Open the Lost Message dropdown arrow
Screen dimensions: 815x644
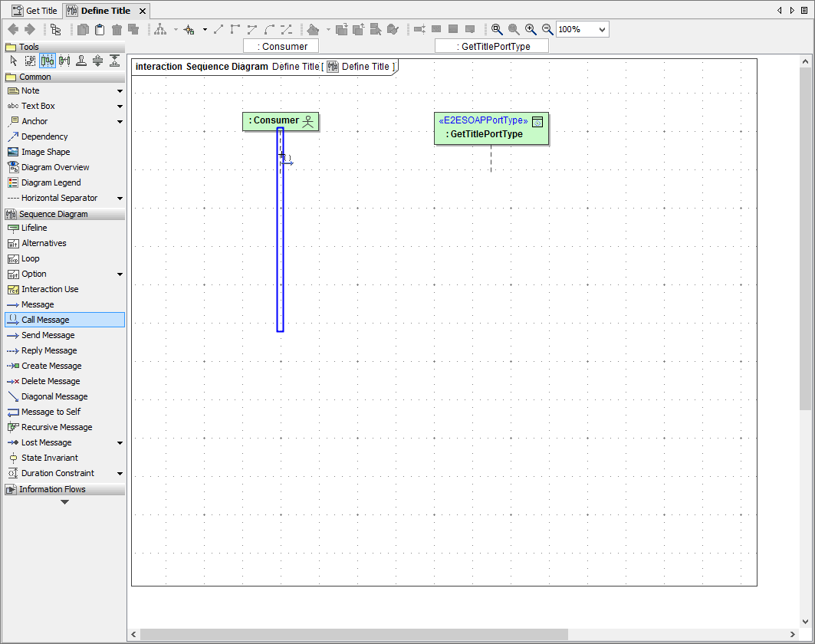click(x=120, y=443)
